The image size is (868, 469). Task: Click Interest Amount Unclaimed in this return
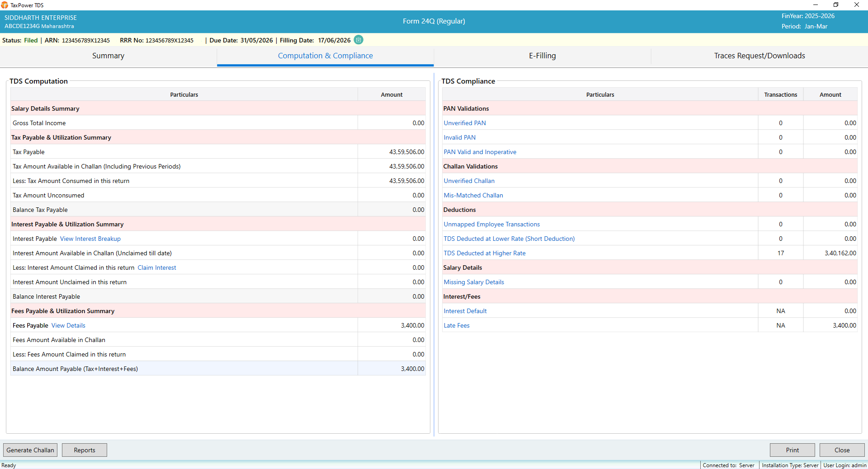tap(70, 282)
